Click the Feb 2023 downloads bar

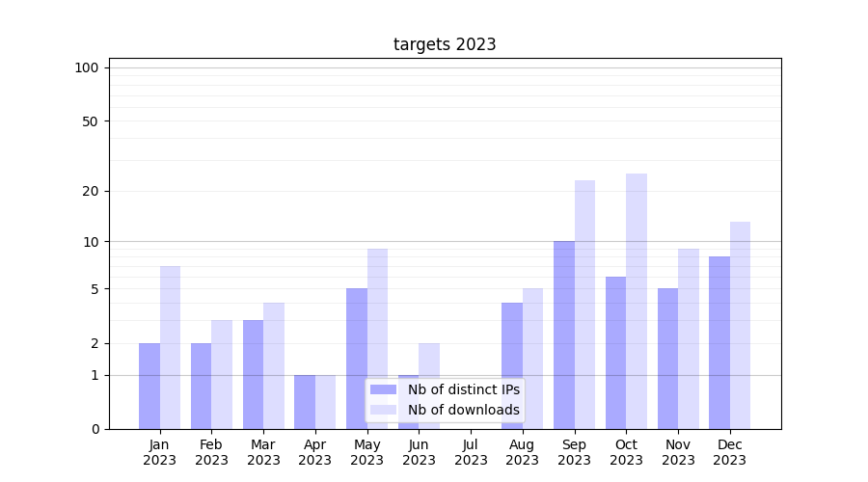(222, 374)
